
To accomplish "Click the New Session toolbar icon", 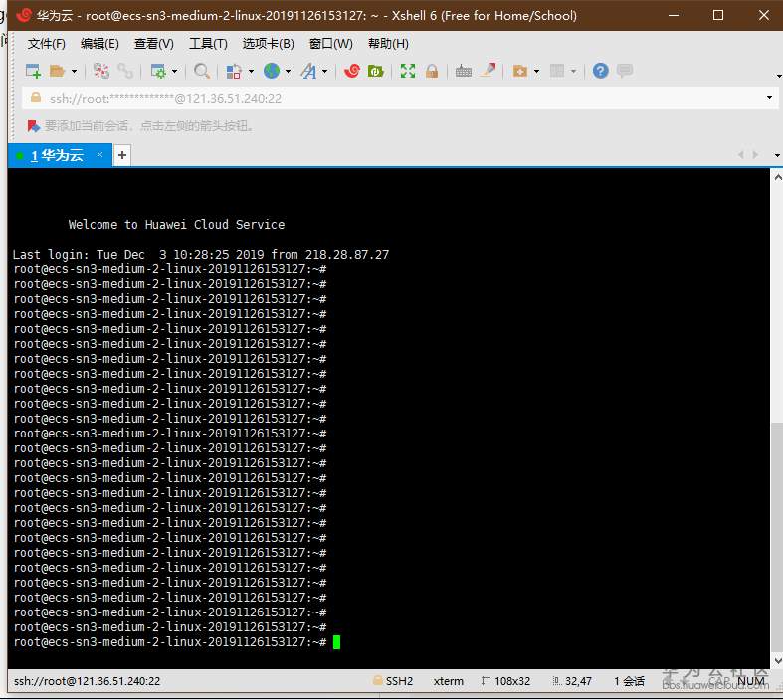I will click(x=33, y=71).
